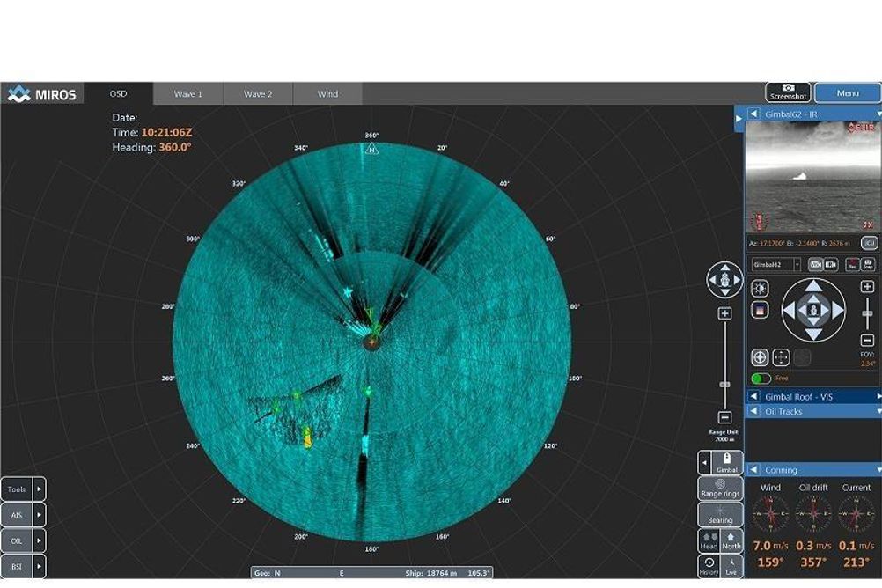Zoom out radar range with minus
Viewport: 882px width, 588px height.
click(724, 417)
